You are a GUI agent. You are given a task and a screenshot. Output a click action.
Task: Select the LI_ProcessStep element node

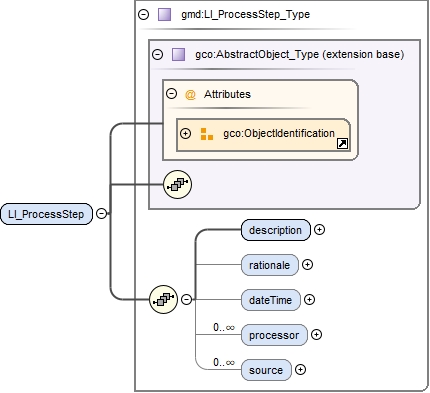(x=46, y=214)
